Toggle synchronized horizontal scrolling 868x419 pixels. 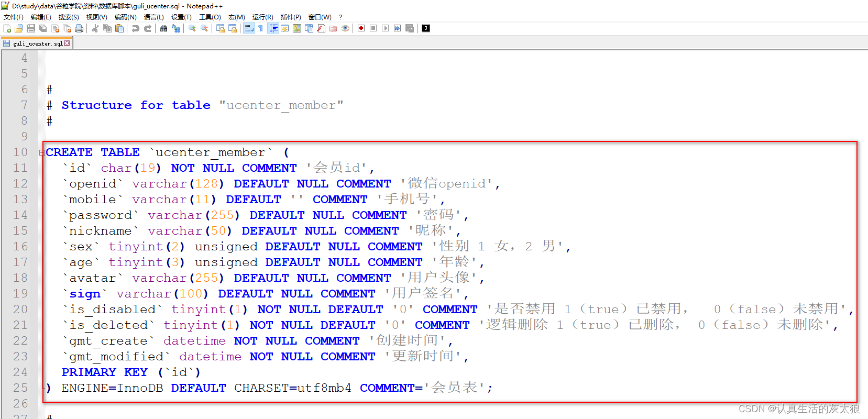(233, 28)
